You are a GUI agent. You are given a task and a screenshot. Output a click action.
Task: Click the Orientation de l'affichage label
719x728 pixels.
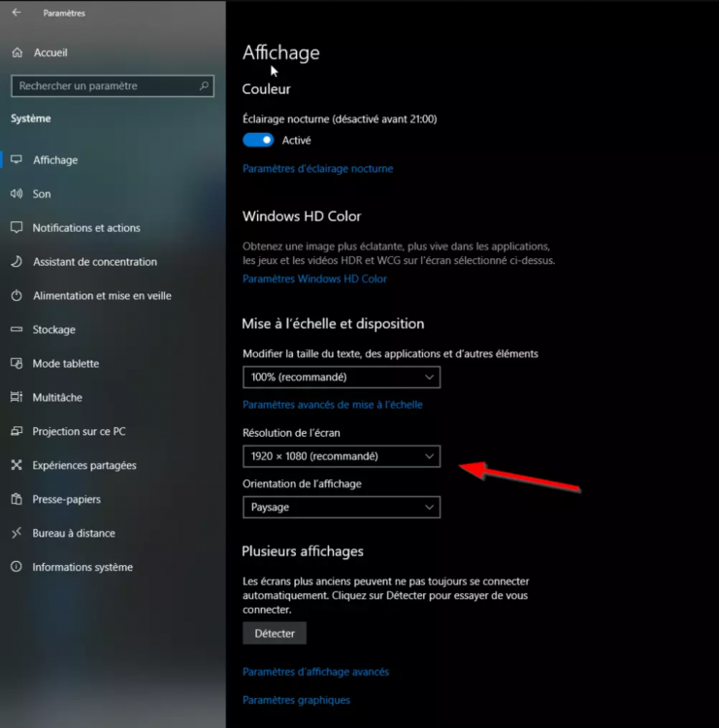coord(302,483)
